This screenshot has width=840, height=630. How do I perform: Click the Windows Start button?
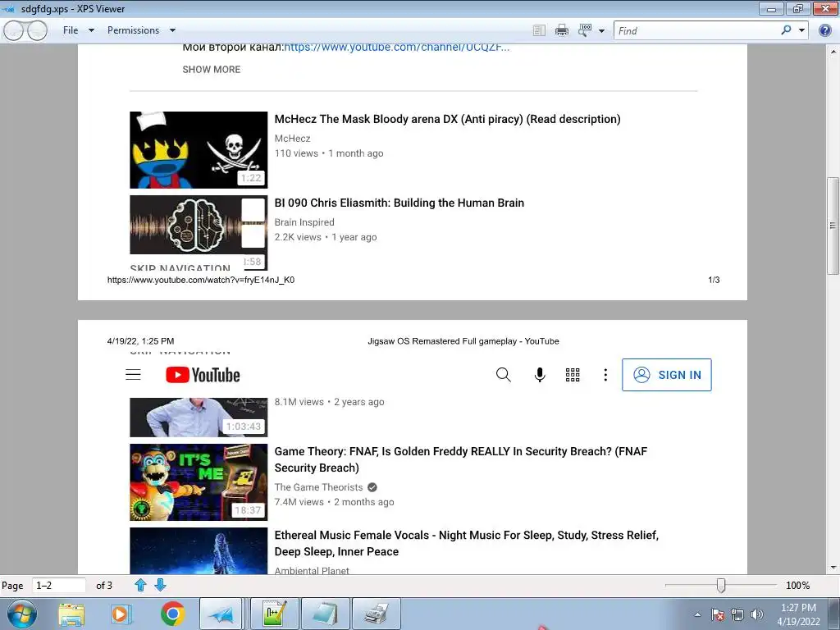click(x=21, y=614)
